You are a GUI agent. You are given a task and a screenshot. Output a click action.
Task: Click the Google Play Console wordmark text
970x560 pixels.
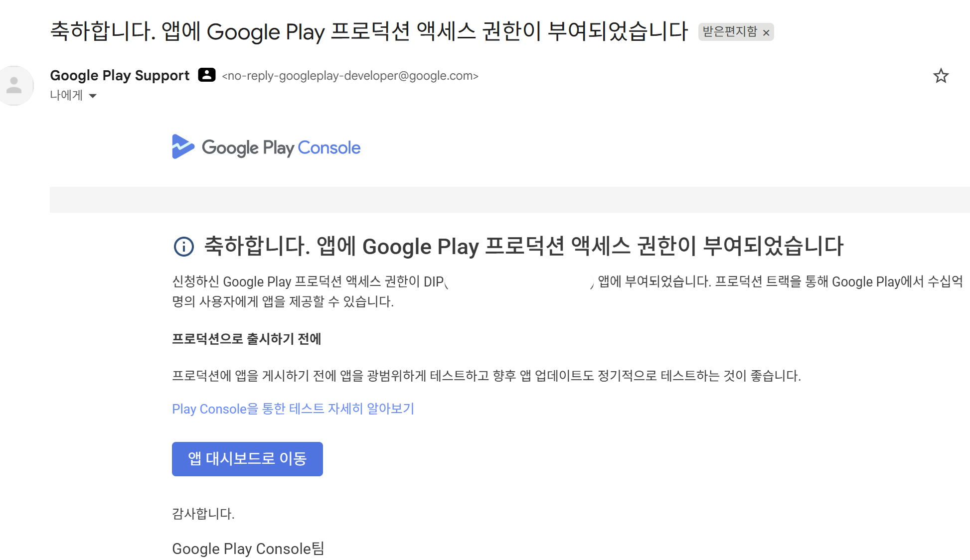point(281,148)
